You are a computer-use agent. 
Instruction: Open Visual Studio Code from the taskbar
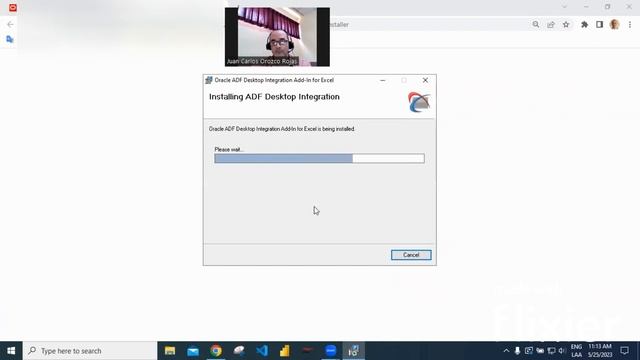coord(262,351)
